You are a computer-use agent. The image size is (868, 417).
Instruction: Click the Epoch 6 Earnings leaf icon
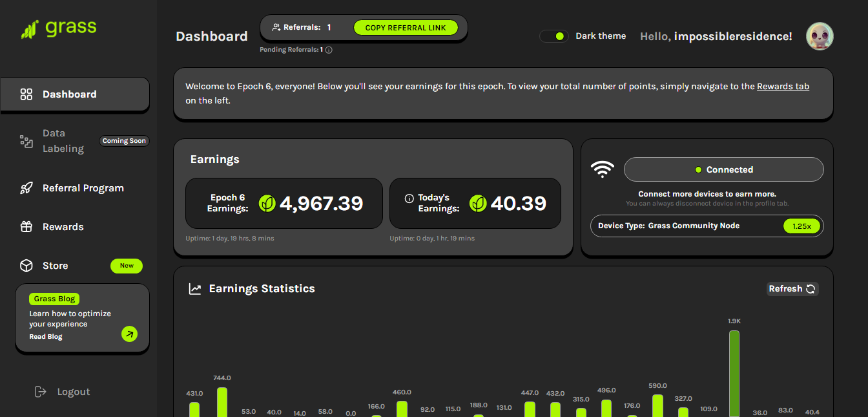point(267,204)
